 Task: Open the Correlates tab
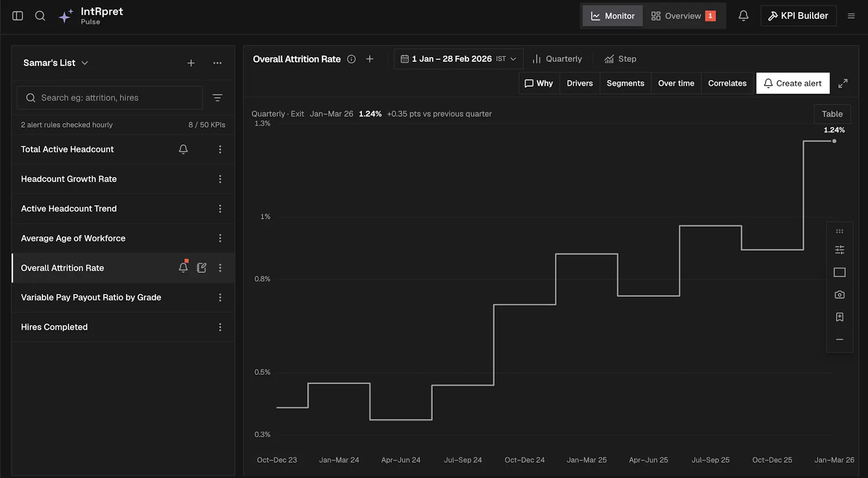pos(727,83)
